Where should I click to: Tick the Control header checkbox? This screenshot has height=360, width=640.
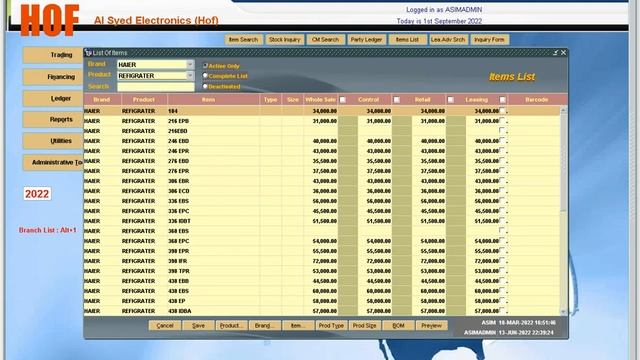point(396,100)
